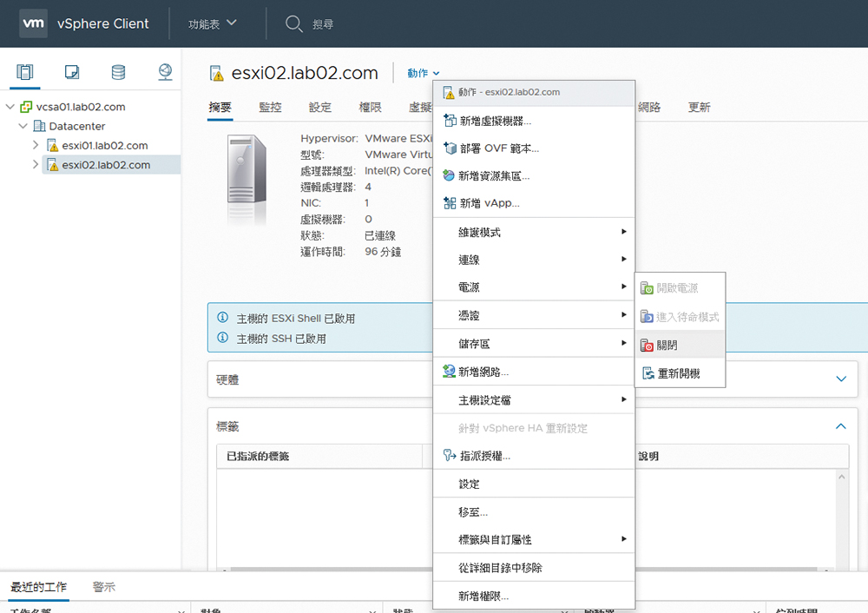Click the esxi02.lab02.com host icon in tree
Viewport: 868px width, 613px height.
tap(53, 165)
